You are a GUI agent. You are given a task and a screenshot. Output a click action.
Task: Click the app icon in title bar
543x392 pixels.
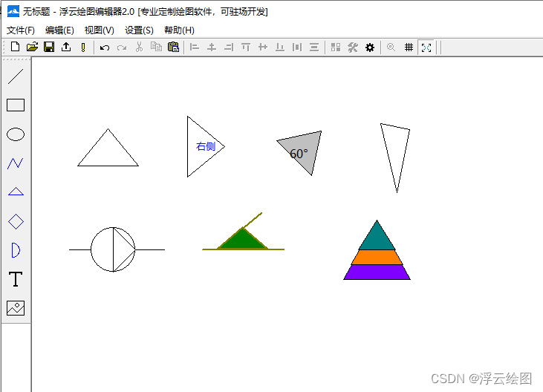(13, 11)
